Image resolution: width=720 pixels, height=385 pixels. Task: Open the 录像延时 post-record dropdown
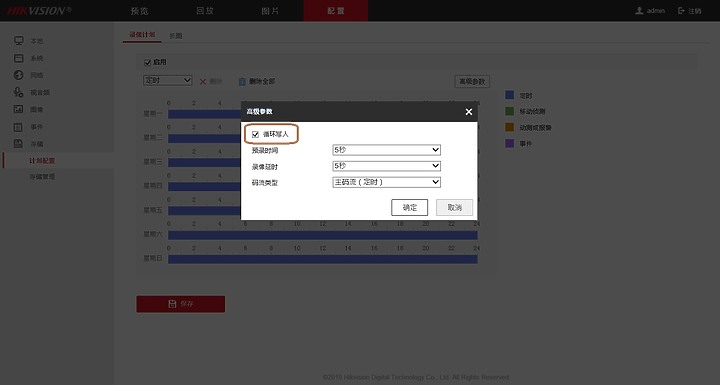point(386,166)
